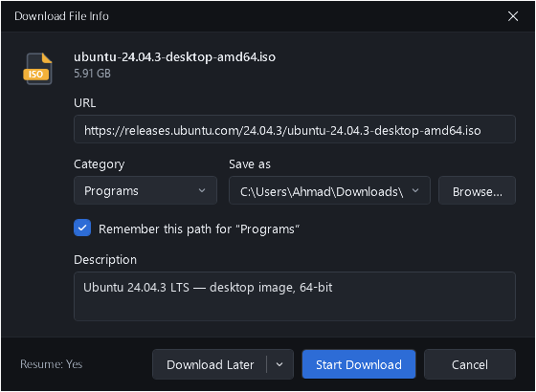Click the Download File Info title text

(x=61, y=16)
